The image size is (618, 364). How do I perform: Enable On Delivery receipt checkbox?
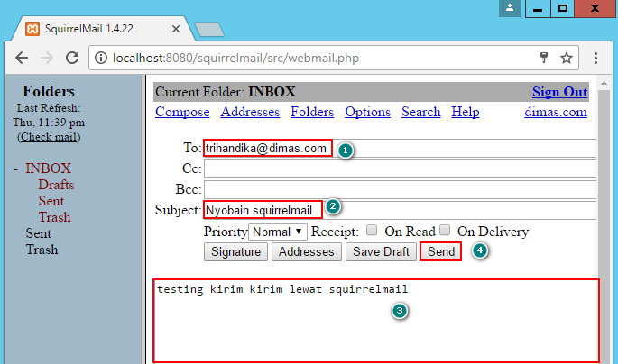coord(445,230)
